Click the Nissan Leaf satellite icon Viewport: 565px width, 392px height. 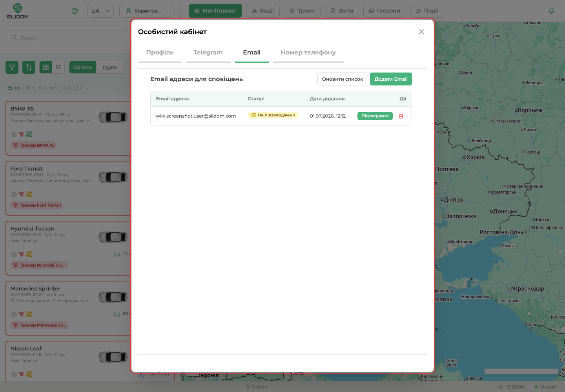coord(29,374)
